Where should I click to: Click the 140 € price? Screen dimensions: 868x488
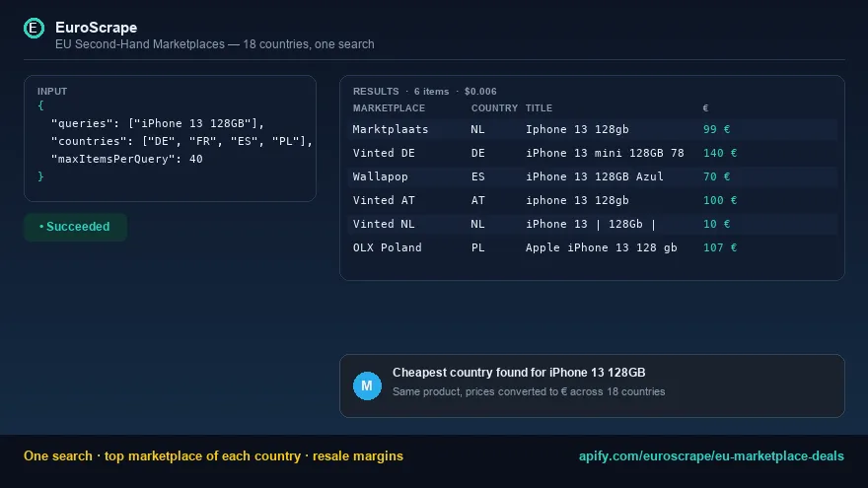coord(720,153)
